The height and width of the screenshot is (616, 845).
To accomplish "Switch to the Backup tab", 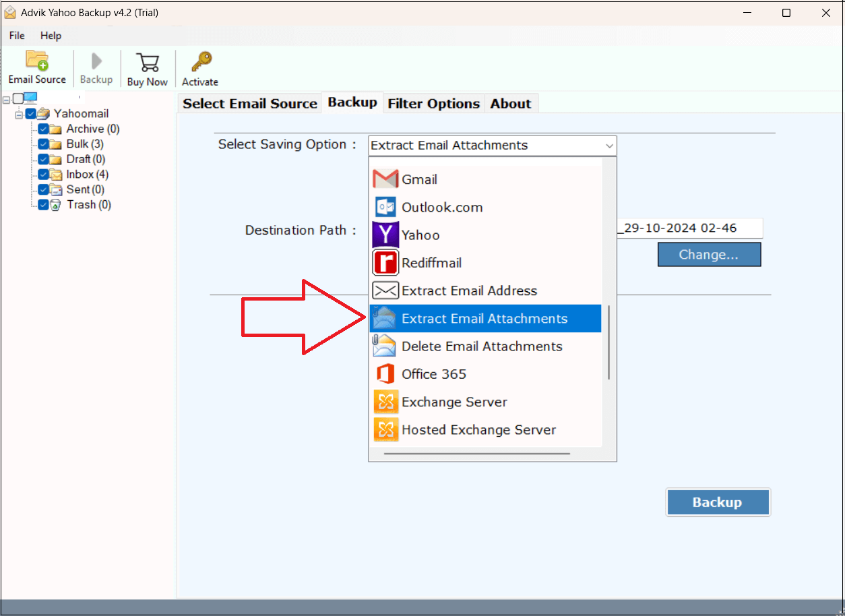I will 352,102.
